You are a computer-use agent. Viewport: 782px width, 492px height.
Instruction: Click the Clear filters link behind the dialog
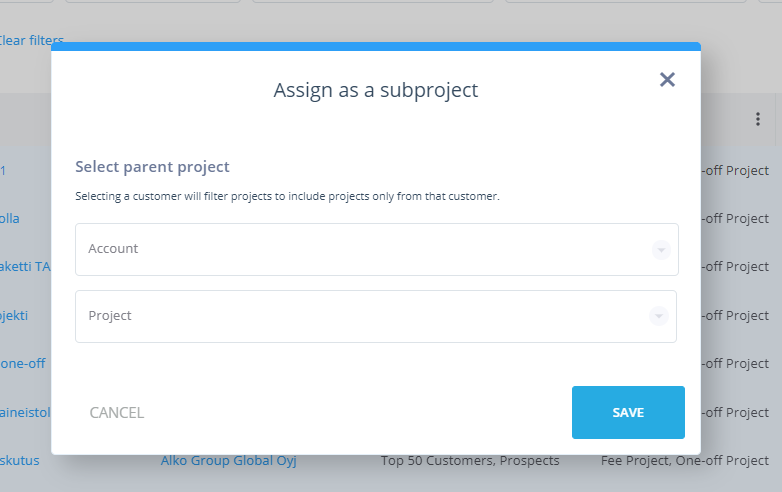pyautogui.click(x=31, y=40)
